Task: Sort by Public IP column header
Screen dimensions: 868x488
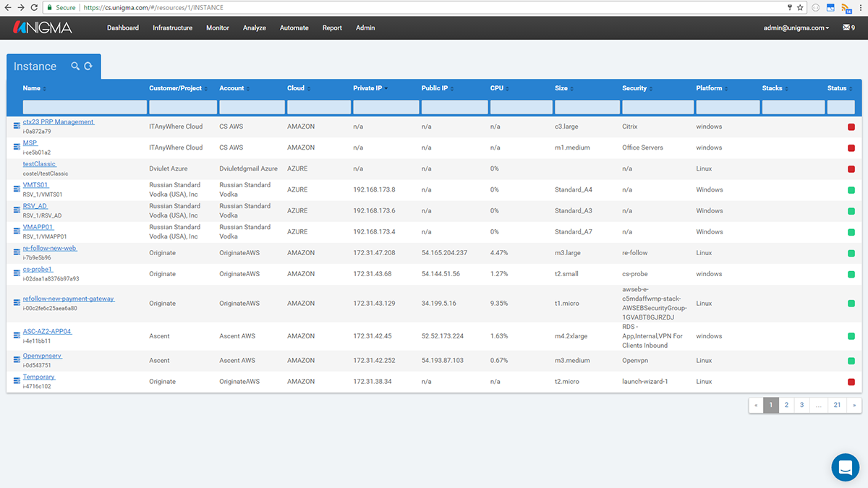Action: coord(438,88)
